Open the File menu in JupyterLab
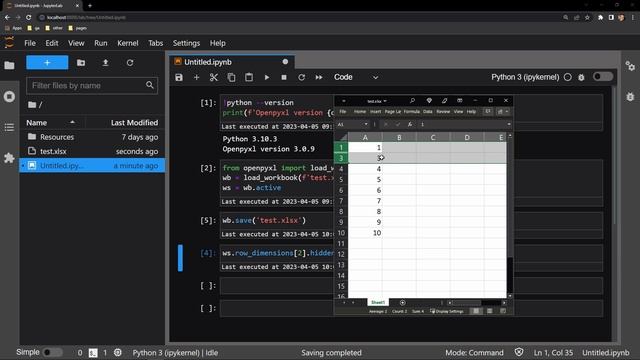 point(30,43)
